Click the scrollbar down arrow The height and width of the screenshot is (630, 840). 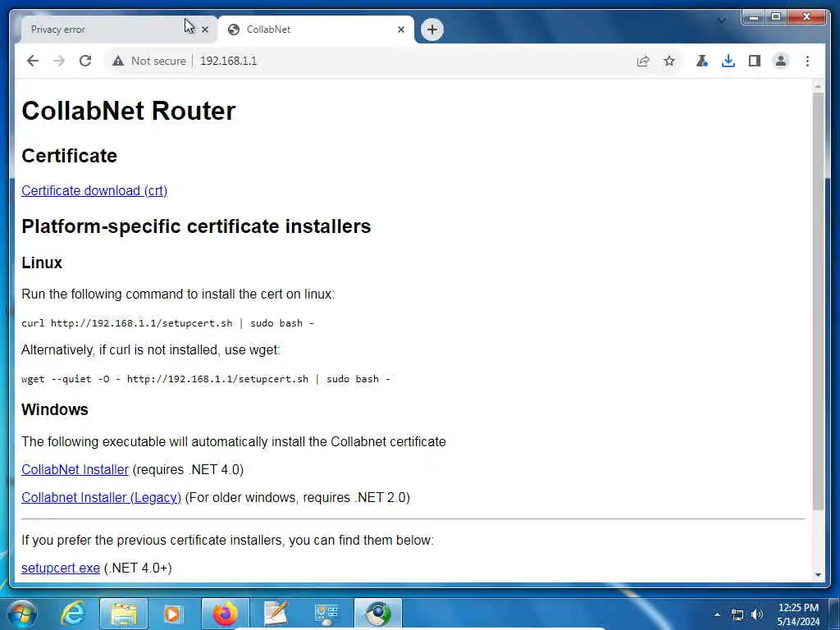pyautogui.click(x=818, y=574)
